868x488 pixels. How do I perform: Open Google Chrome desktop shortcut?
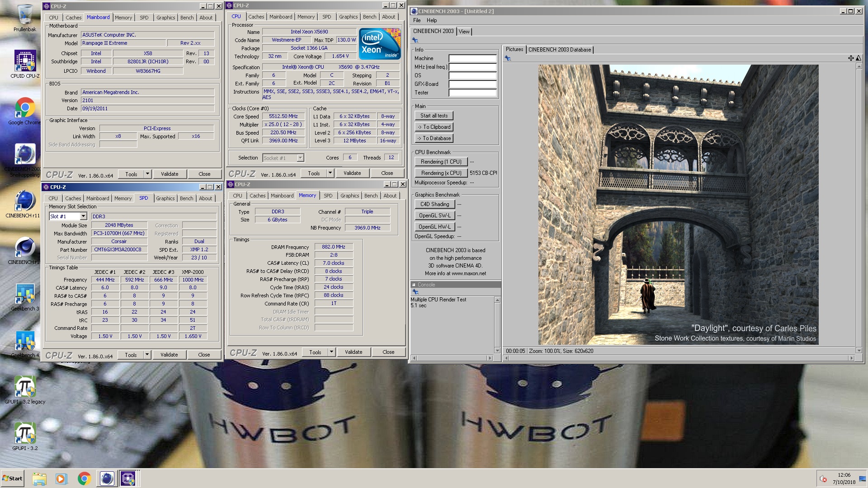coord(25,111)
